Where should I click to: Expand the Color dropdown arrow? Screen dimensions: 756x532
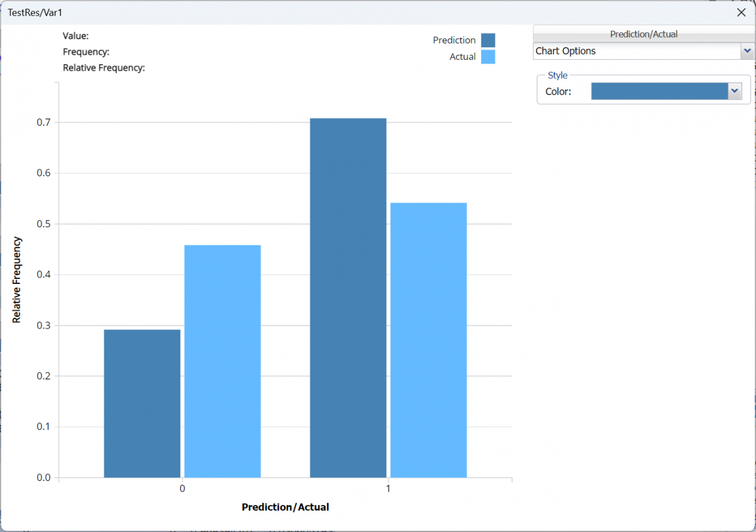[x=735, y=91]
